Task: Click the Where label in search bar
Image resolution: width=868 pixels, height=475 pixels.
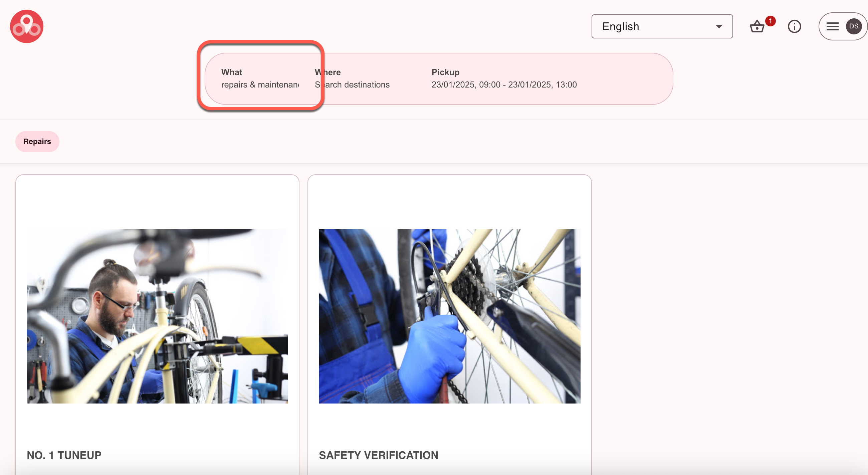Action: [x=328, y=72]
